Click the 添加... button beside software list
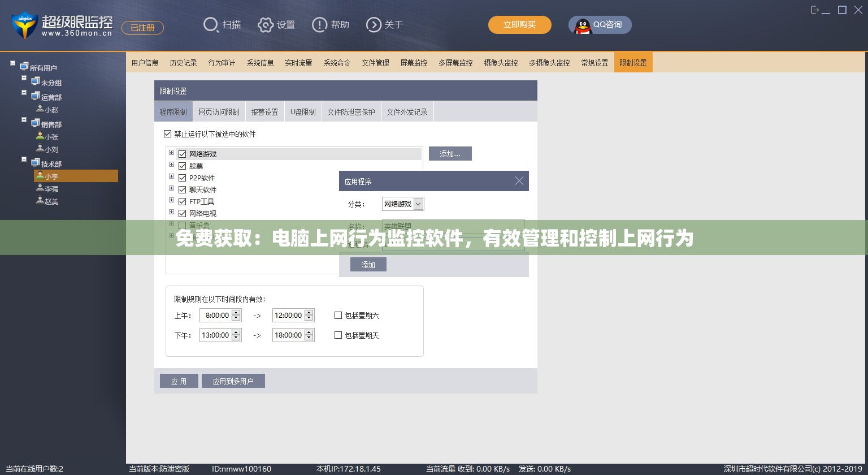Image resolution: width=868 pixels, height=475 pixels. (450, 154)
